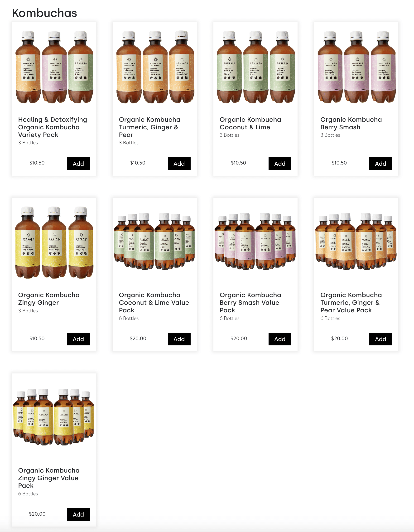Add Organic Kombucha Berry Smash 3 Bottles

(380, 164)
